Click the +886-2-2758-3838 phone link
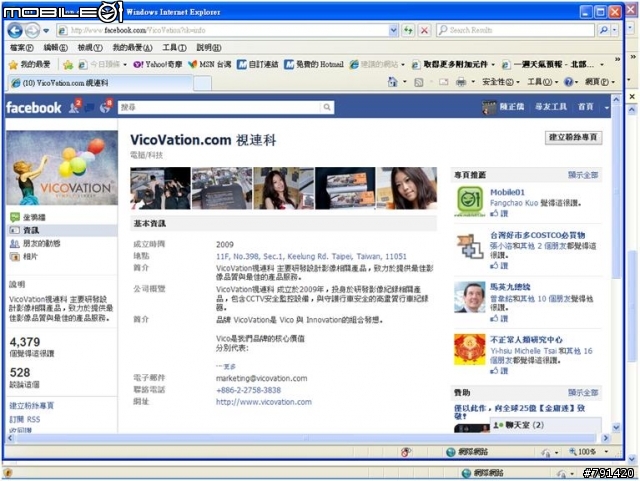The height and width of the screenshot is (481, 640). (x=248, y=390)
